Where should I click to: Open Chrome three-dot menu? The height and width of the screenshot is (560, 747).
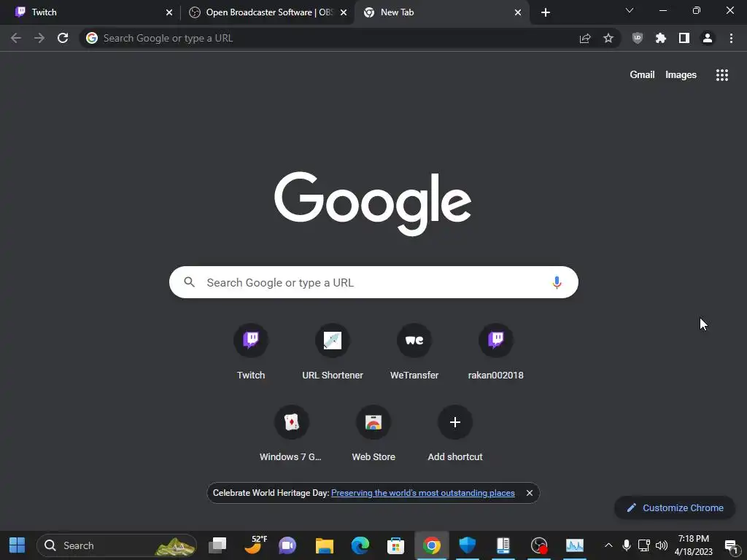click(x=731, y=38)
